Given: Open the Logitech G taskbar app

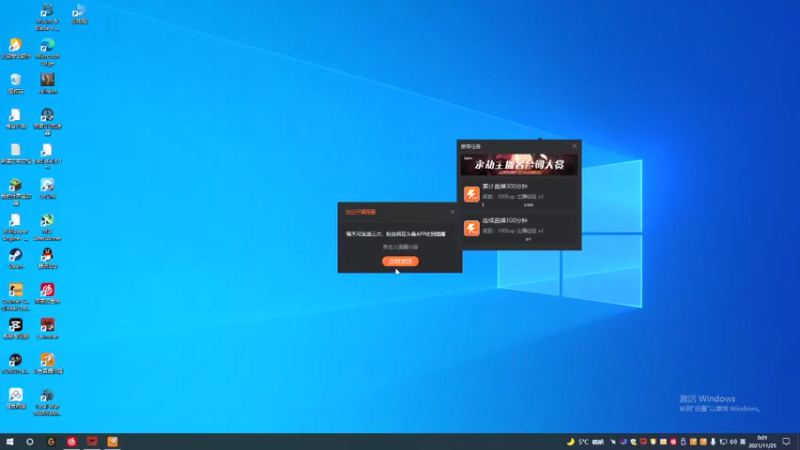Looking at the screenshot, I should [51, 441].
